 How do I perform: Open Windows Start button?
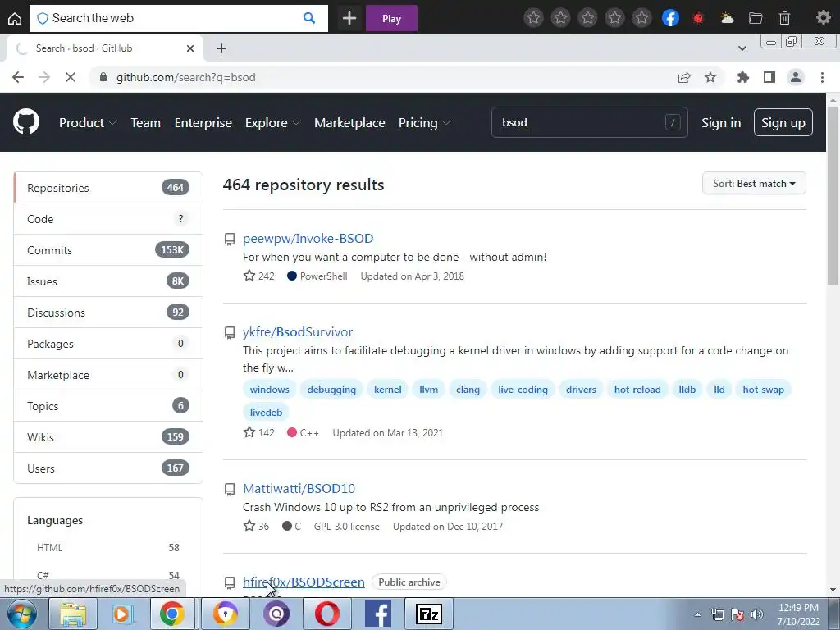coord(21,614)
